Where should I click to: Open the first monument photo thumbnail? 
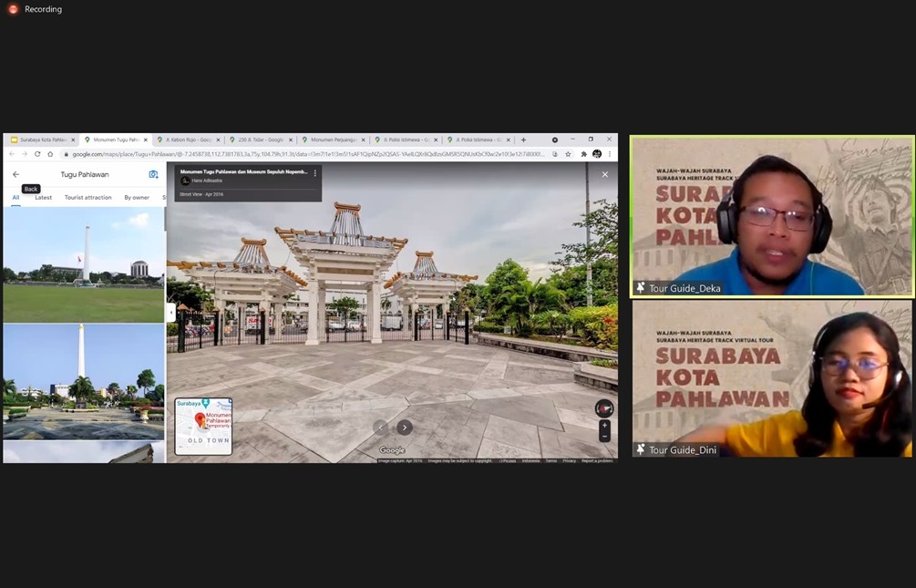(x=83, y=265)
